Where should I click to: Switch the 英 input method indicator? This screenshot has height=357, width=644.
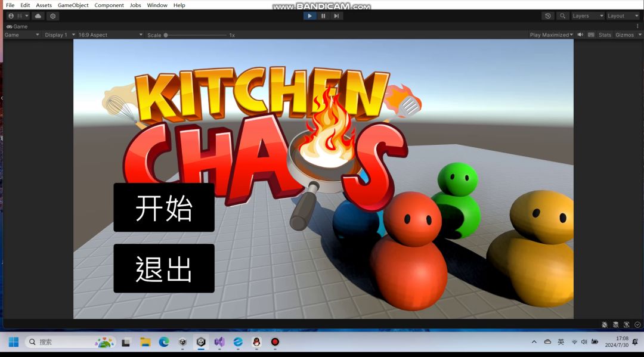click(561, 342)
